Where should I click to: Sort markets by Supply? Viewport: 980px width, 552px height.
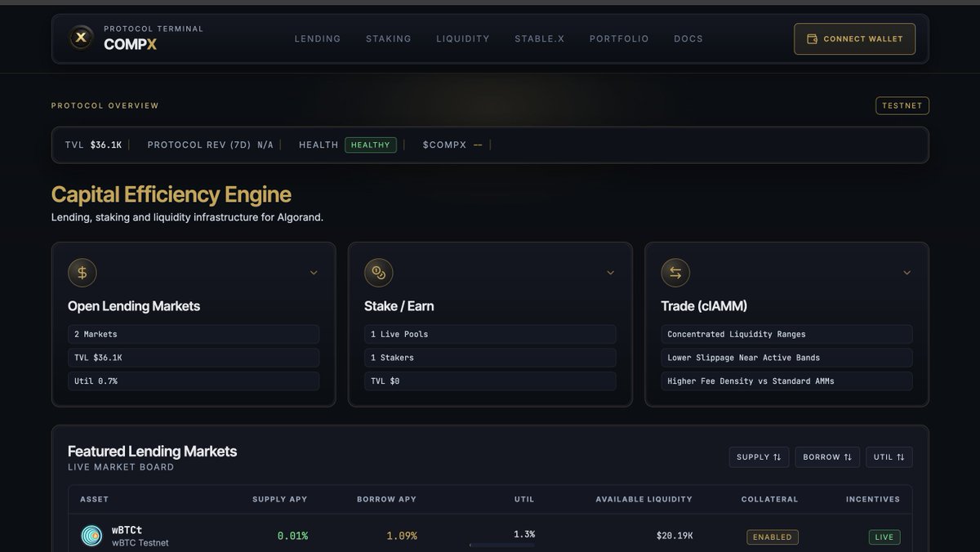(759, 457)
